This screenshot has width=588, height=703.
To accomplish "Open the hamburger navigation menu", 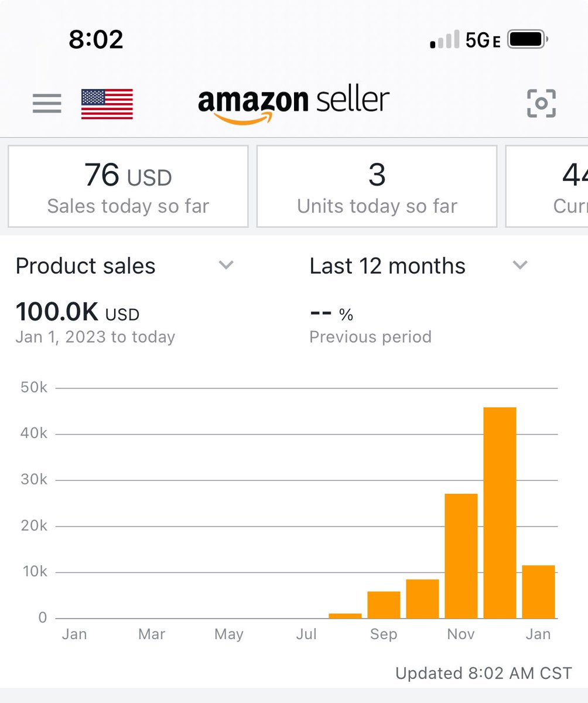I will pos(47,104).
